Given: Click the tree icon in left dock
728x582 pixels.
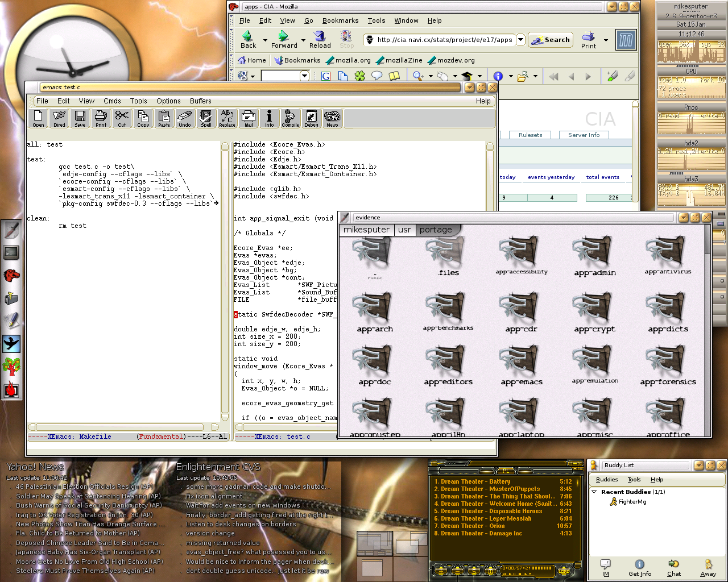Looking at the screenshot, I should point(11,367).
